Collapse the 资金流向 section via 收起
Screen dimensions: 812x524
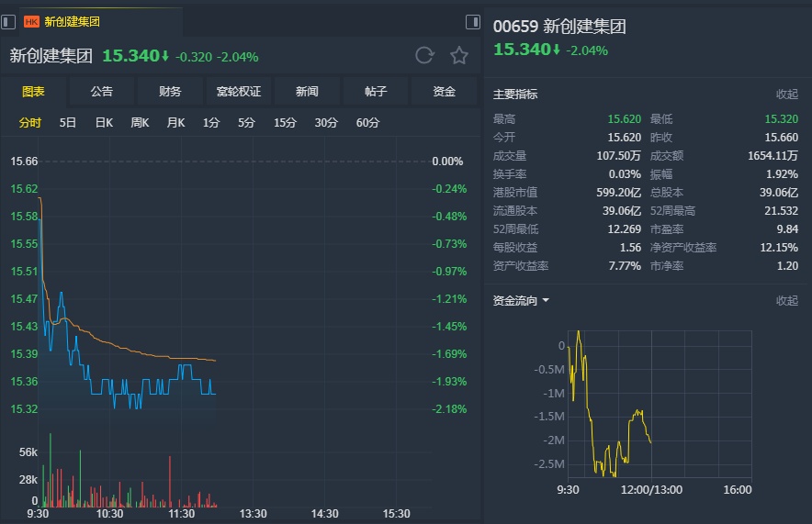pos(786,300)
